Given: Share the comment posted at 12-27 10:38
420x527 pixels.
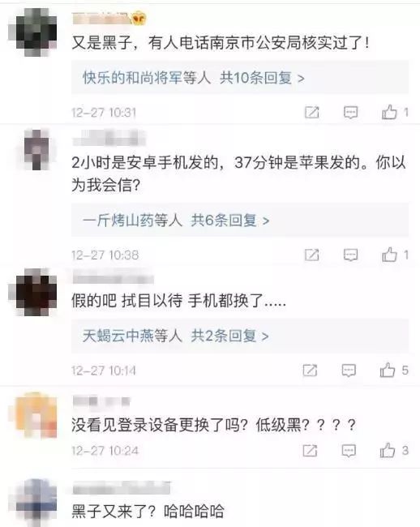Looking at the screenshot, I should [312, 255].
